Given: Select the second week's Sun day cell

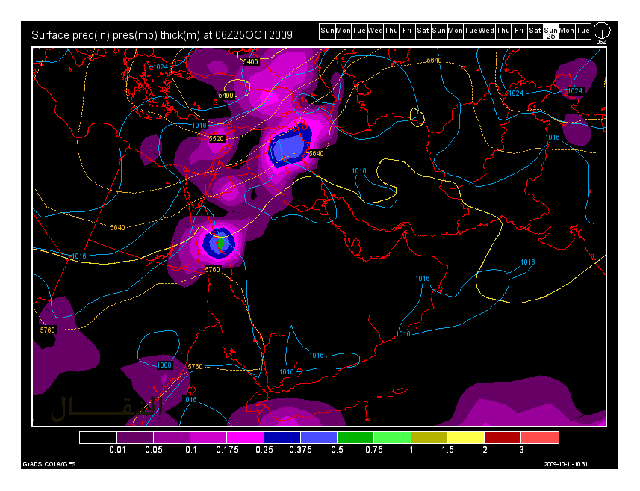Looking at the screenshot, I should click(439, 31).
